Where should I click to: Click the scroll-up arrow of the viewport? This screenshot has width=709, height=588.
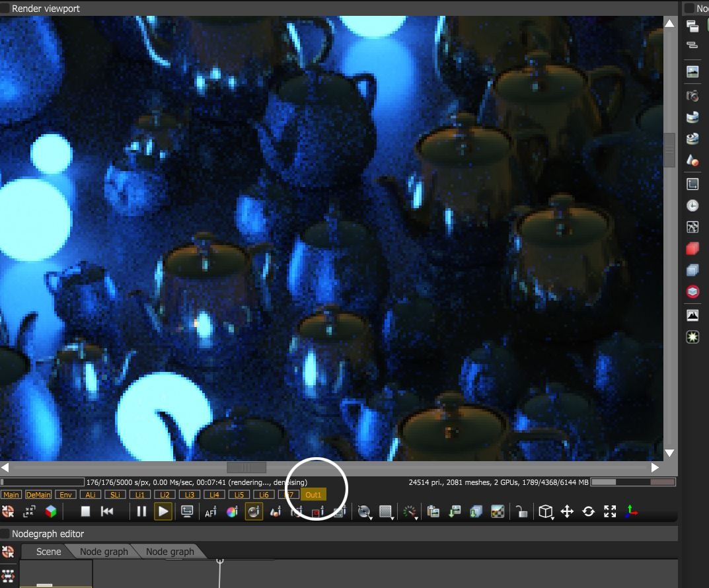coord(669,23)
